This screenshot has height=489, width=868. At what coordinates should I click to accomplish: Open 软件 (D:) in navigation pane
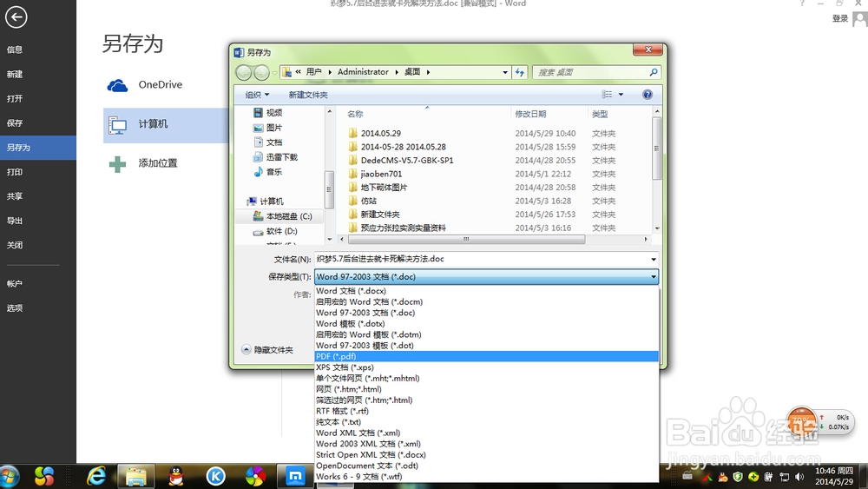[276, 232]
